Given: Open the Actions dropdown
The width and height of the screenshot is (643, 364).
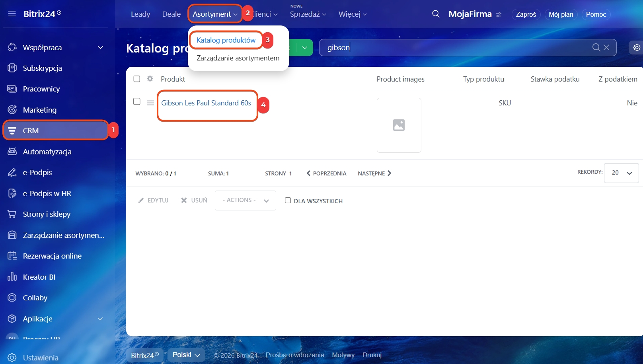Looking at the screenshot, I should click(246, 200).
